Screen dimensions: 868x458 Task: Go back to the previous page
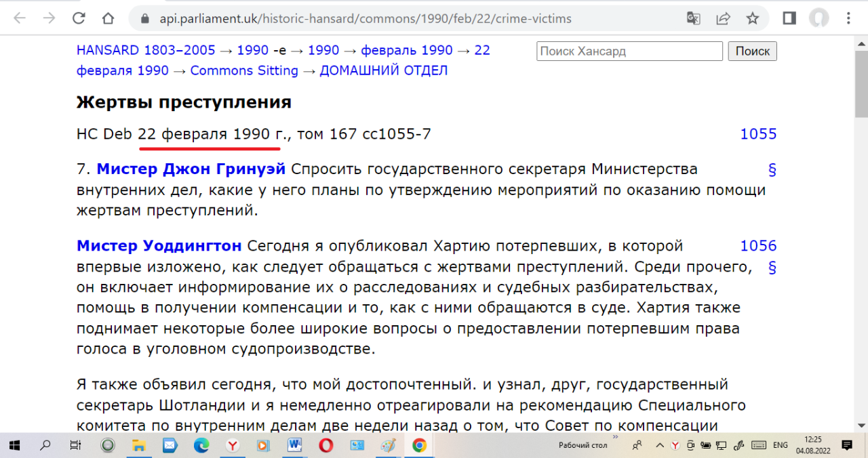coord(19,18)
